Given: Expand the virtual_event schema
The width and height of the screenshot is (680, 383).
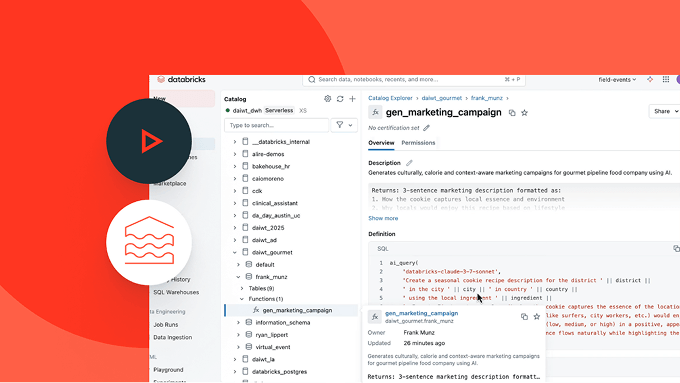Looking at the screenshot, I should point(238,347).
